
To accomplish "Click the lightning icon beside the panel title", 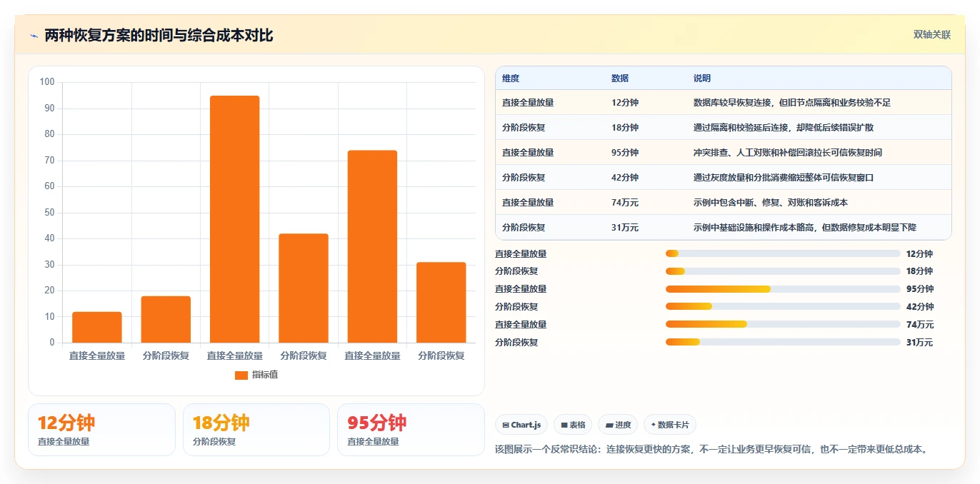I will tap(34, 36).
